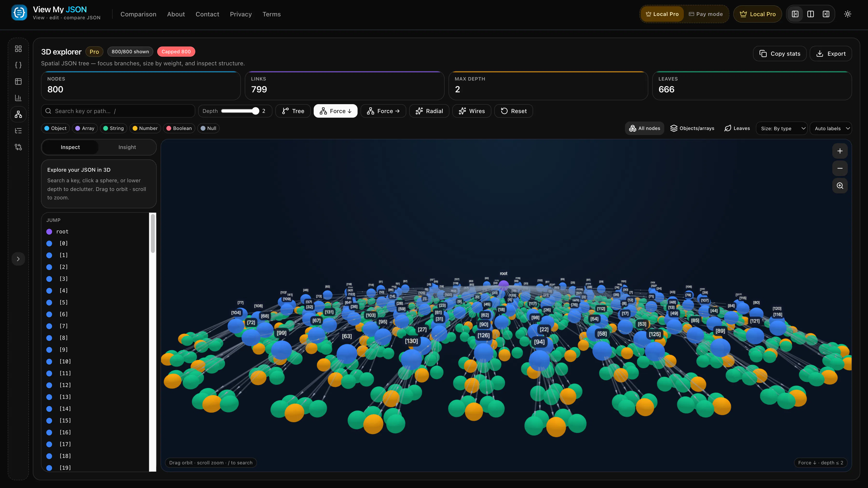Switch to Pay mode

coord(706,14)
